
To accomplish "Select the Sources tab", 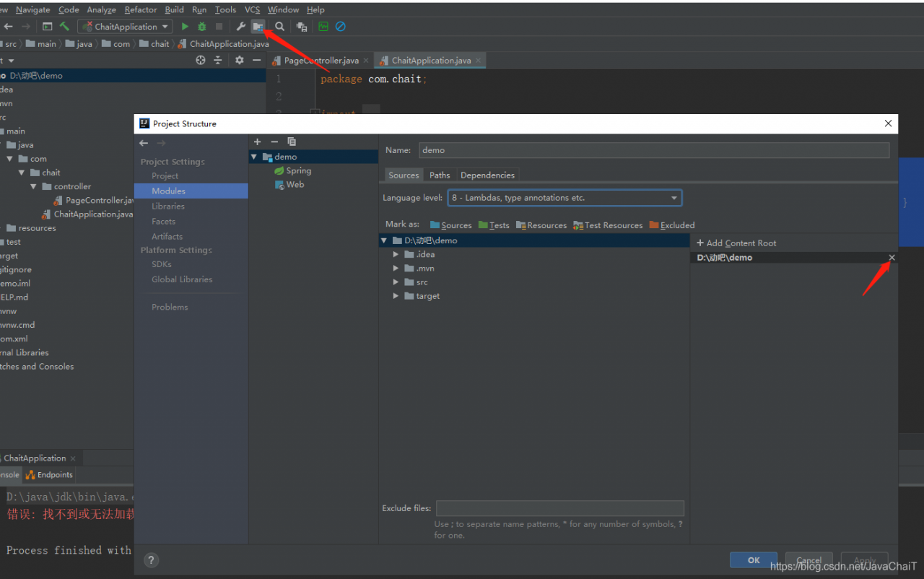I will tap(404, 175).
